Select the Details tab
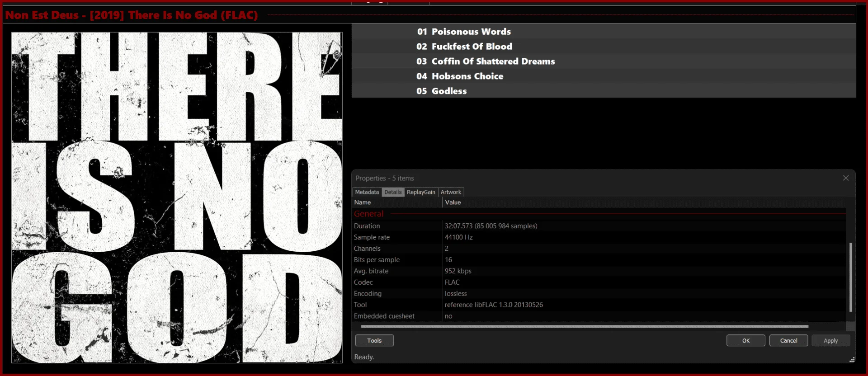868x376 pixels. coord(393,192)
